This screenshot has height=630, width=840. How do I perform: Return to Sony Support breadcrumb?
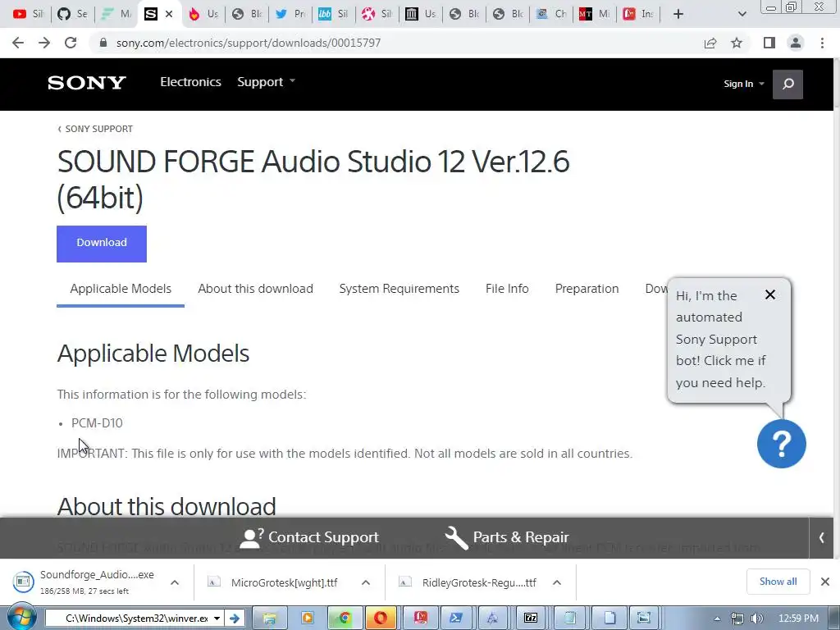pos(95,129)
